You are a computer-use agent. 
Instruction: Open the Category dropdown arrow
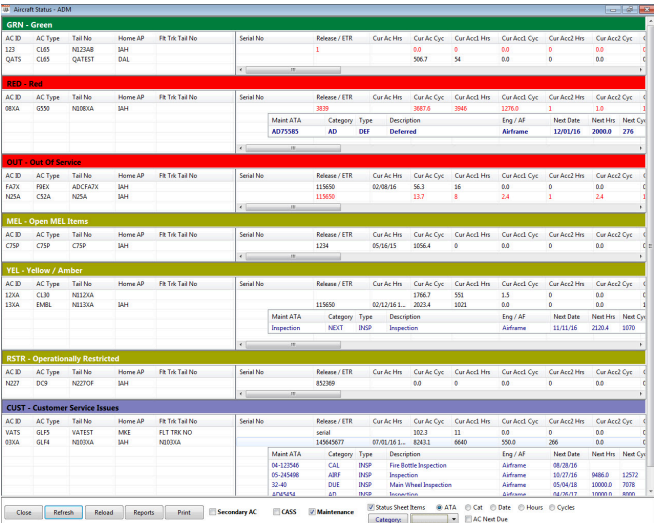[454, 519]
